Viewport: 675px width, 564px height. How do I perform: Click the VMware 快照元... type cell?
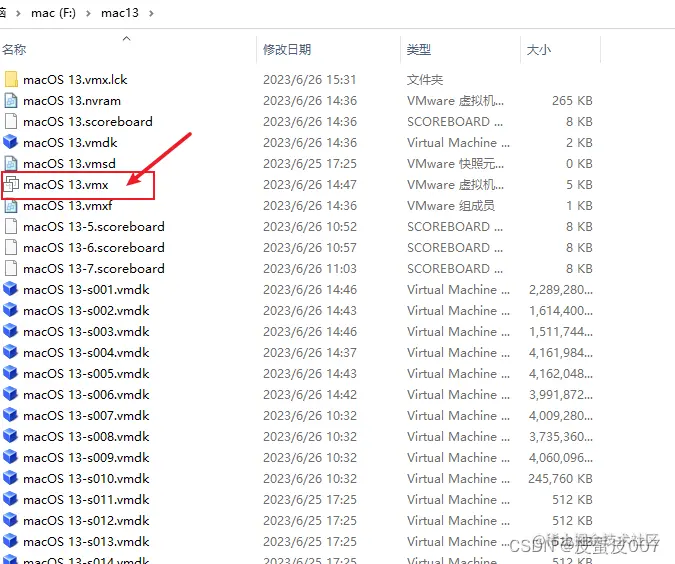point(455,164)
